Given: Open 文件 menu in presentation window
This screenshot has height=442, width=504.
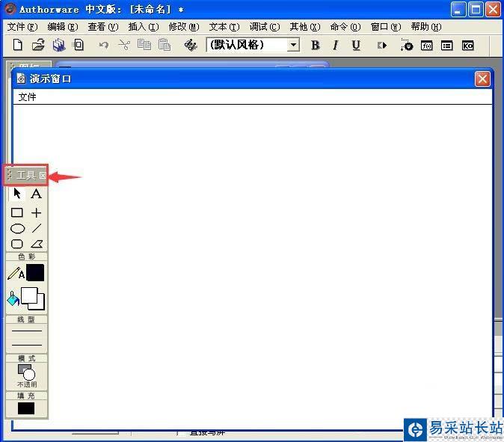Looking at the screenshot, I should pos(28,96).
